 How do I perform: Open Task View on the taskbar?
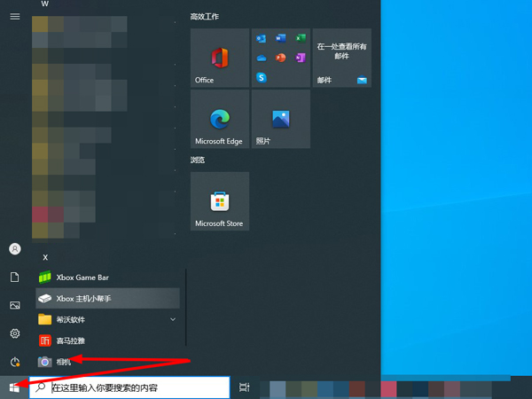point(245,387)
